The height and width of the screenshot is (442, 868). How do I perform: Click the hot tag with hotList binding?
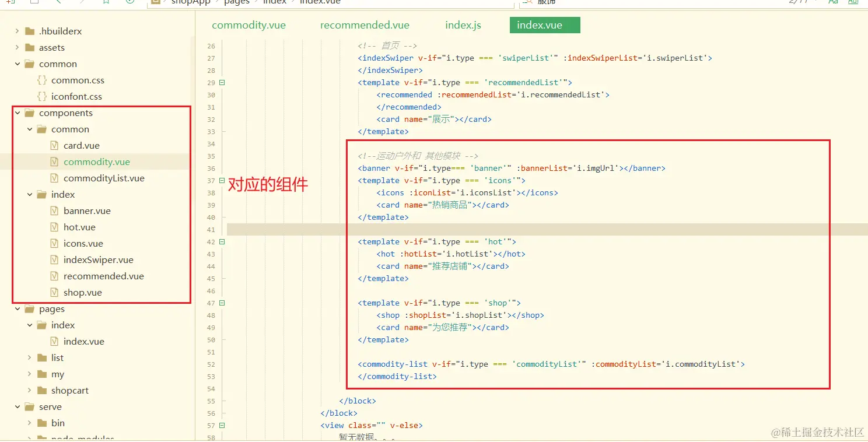pyautogui.click(x=451, y=254)
